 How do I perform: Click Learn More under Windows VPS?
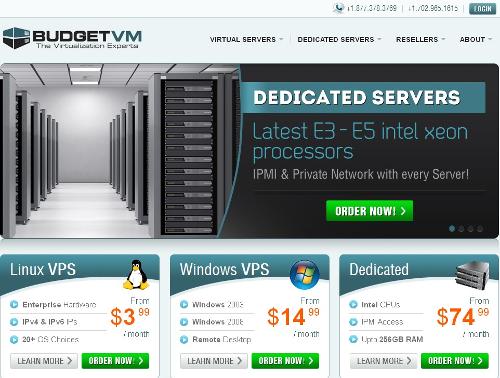[x=214, y=361]
